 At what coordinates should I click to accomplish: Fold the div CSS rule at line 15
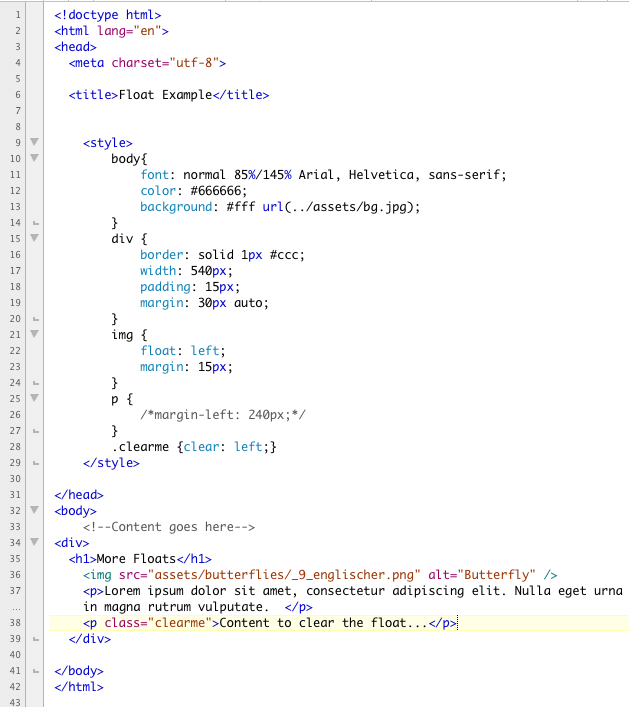(35, 239)
